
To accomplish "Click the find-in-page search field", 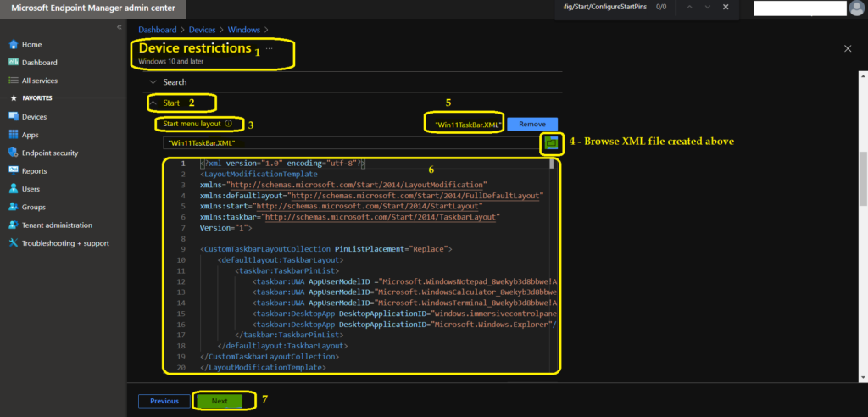I will pos(604,7).
